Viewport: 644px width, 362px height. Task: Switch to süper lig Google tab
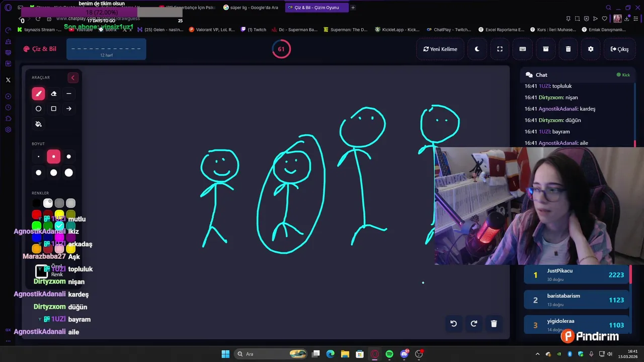[x=252, y=8]
